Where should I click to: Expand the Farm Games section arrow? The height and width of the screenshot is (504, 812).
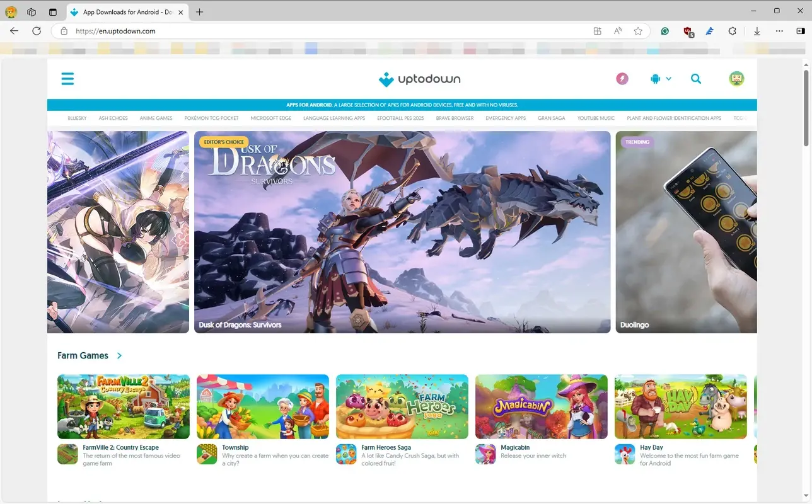point(119,355)
